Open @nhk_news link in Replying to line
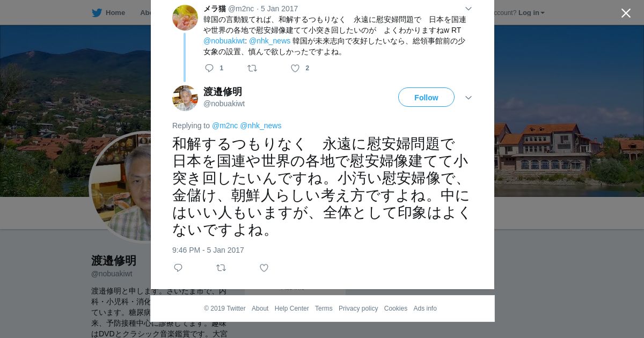This screenshot has height=338, width=644. (260, 126)
